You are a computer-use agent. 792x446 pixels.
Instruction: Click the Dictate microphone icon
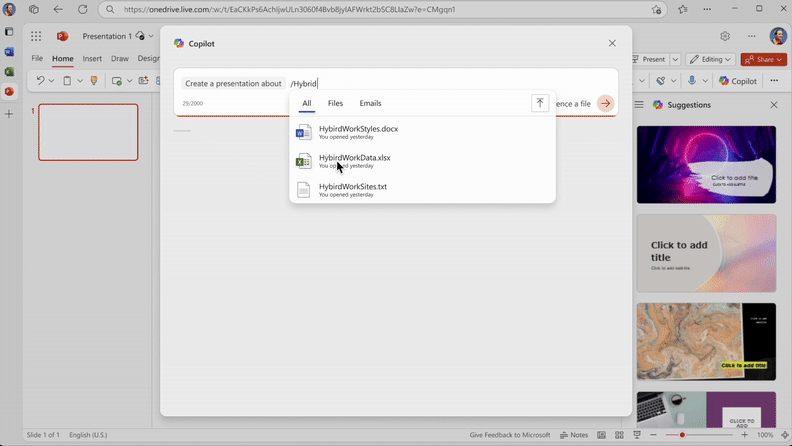click(x=691, y=80)
